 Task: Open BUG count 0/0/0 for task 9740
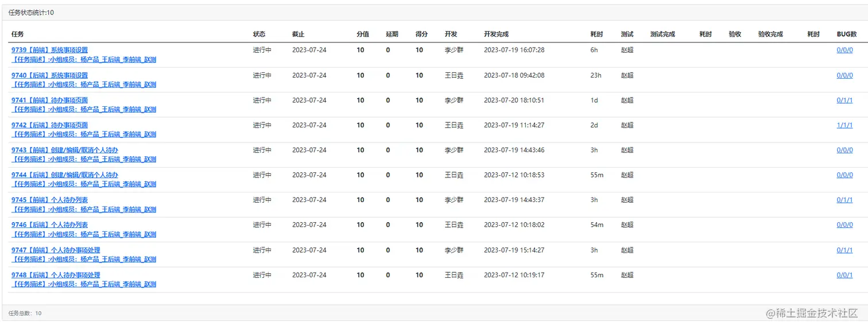[844, 75]
